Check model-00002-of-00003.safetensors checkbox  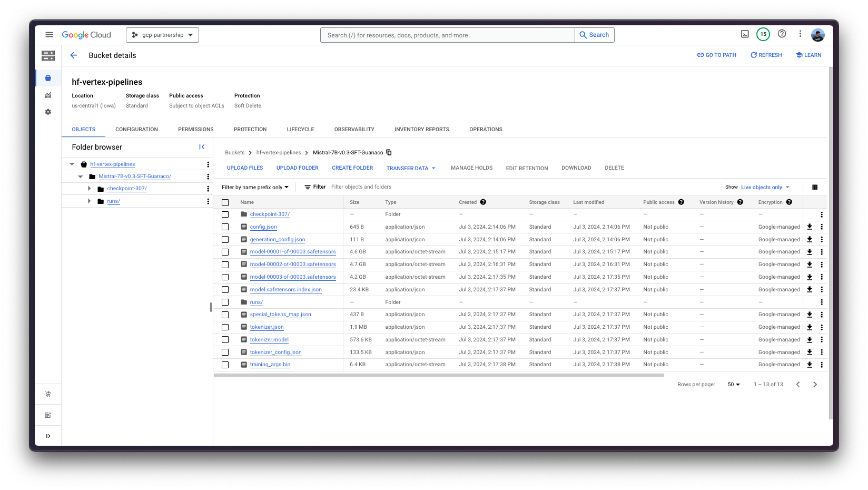click(225, 264)
